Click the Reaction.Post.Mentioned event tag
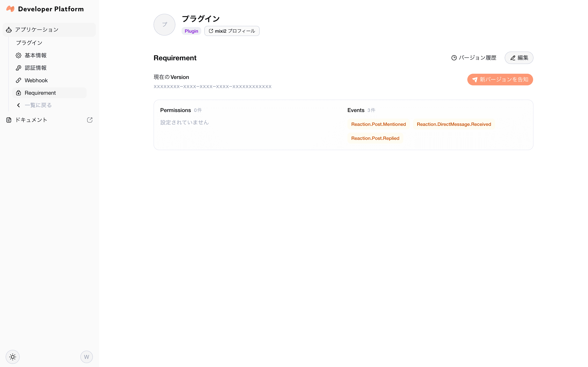The image size is (588, 367). [378, 124]
